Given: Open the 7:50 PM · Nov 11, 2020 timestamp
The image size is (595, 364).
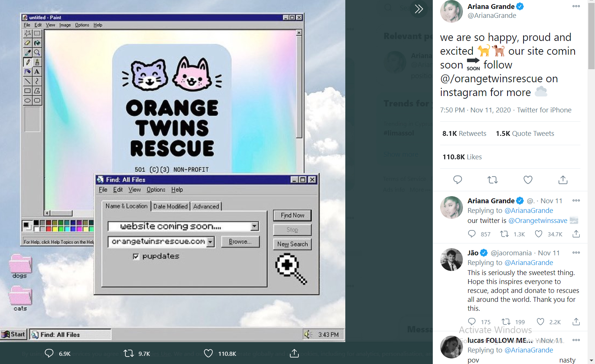Looking at the screenshot, I should pyautogui.click(x=476, y=110).
